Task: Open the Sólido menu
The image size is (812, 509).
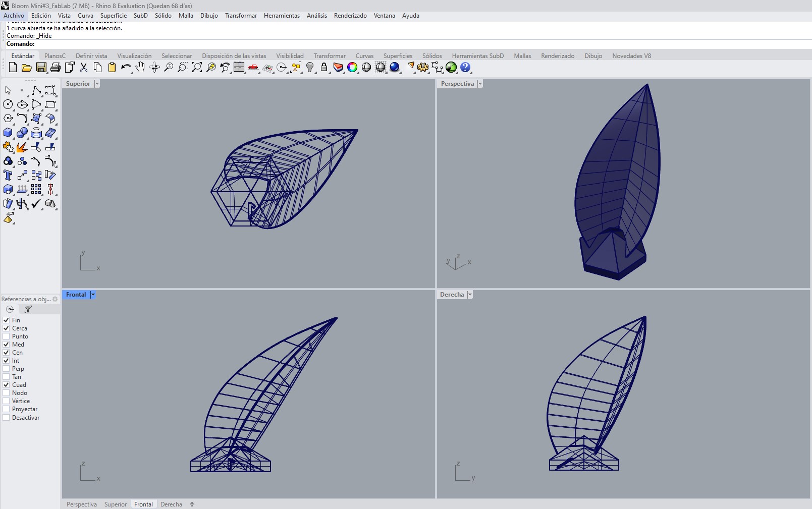Action: (x=163, y=16)
